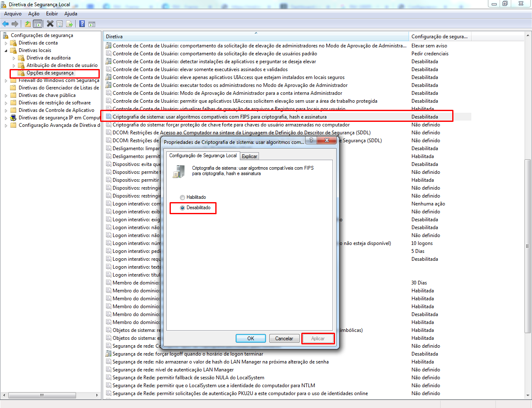The height and width of the screenshot is (408, 532).
Task: Collapse the Diretivas locais node
Action: (6, 50)
